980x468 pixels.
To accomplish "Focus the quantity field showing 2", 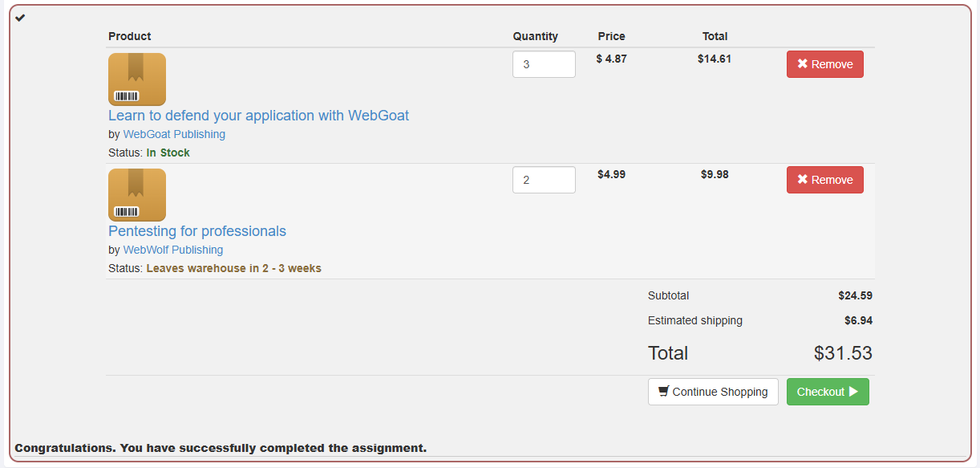I will (x=544, y=180).
